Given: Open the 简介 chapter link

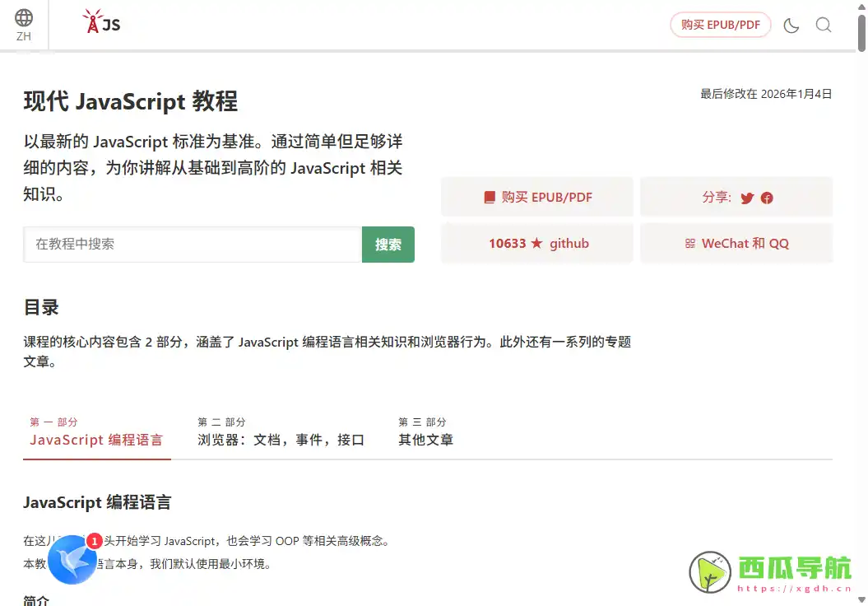Looking at the screenshot, I should pos(36,600).
